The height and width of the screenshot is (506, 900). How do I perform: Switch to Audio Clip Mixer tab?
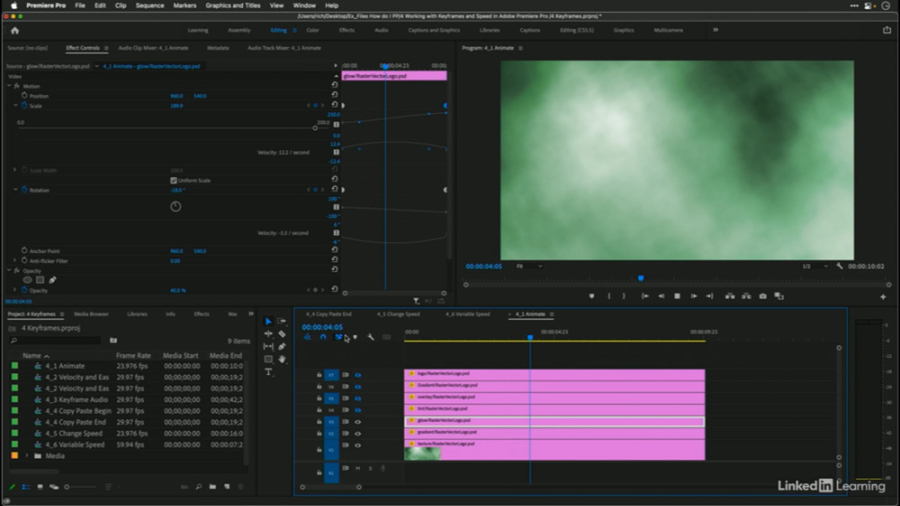(x=153, y=48)
